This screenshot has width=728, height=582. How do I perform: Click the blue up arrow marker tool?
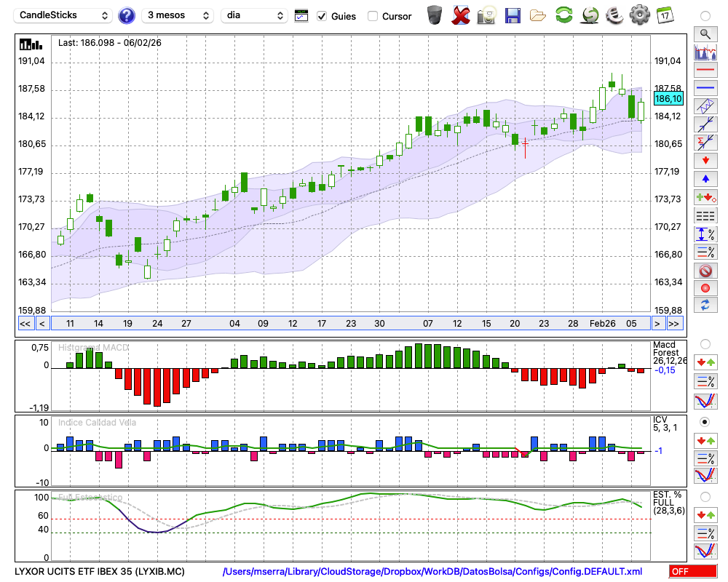(705, 179)
